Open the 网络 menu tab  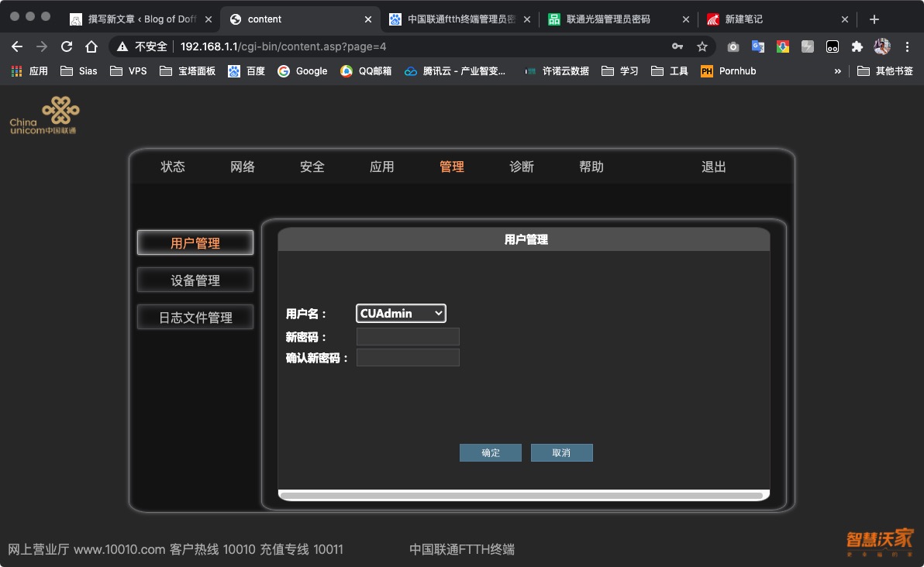[243, 167]
